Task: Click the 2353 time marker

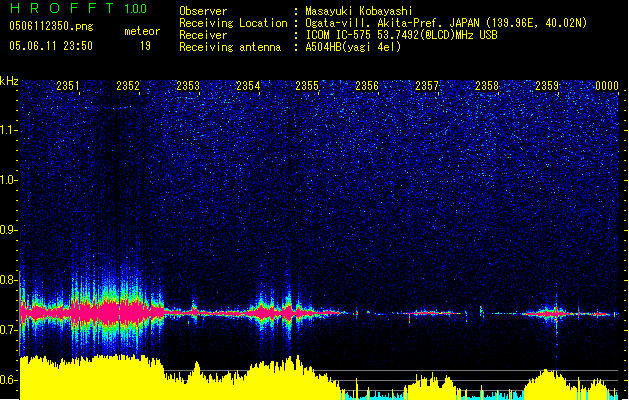Action: 188,86
